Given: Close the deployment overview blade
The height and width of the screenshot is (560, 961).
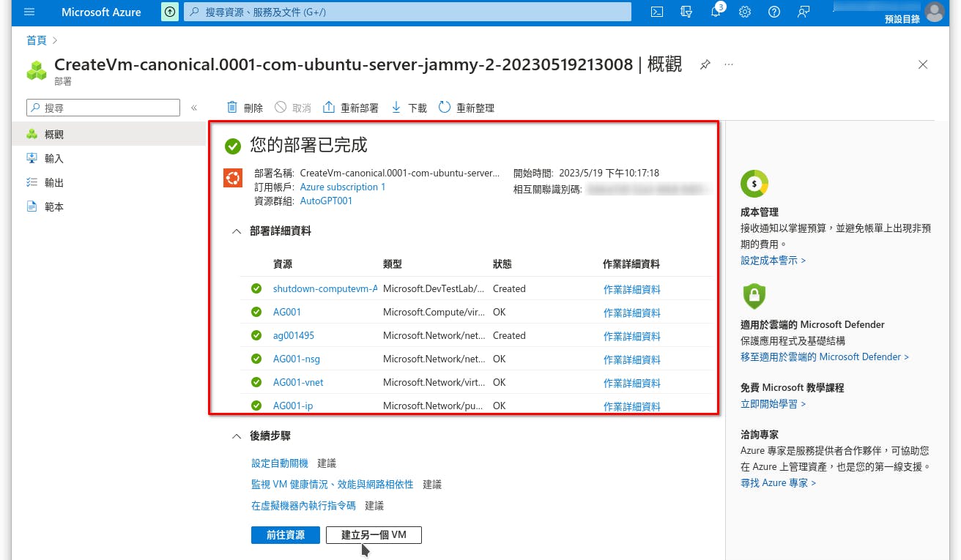Looking at the screenshot, I should 923,64.
